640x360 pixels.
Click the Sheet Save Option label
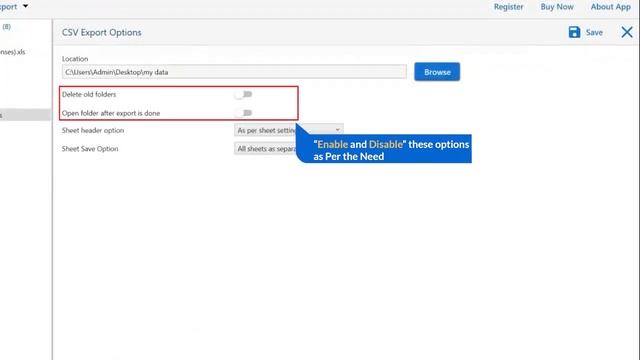pos(90,149)
